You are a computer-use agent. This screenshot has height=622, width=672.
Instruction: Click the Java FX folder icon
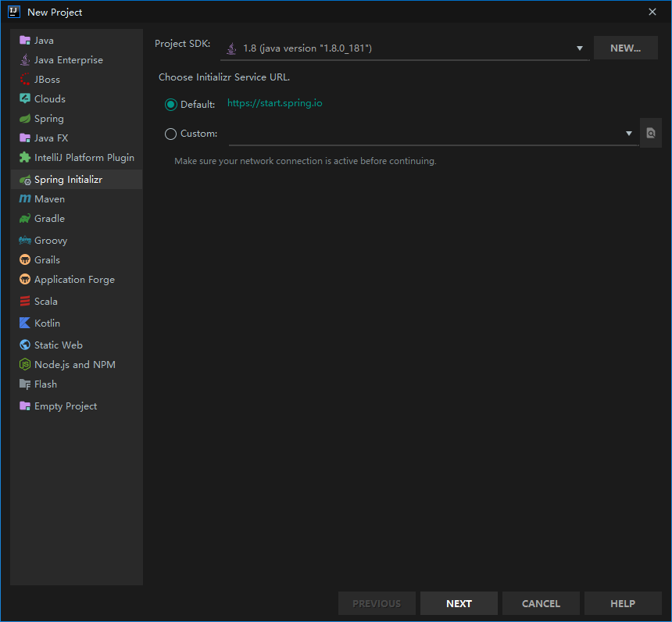click(25, 138)
